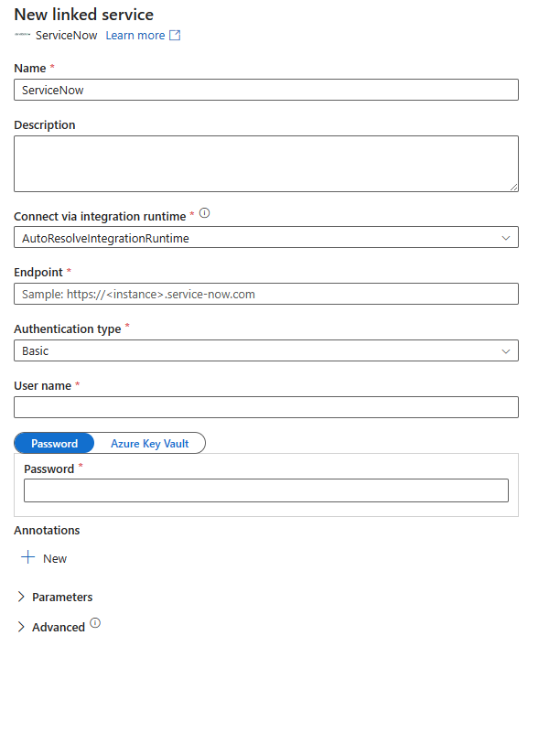Image resolution: width=560 pixels, height=754 pixels.
Task: Click inside the Password input field
Action: [265, 490]
